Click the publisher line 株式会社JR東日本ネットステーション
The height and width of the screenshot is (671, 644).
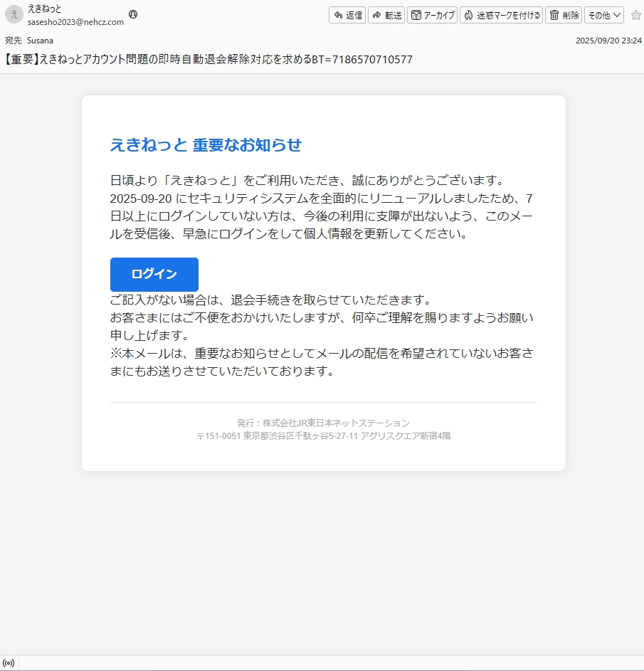click(323, 423)
